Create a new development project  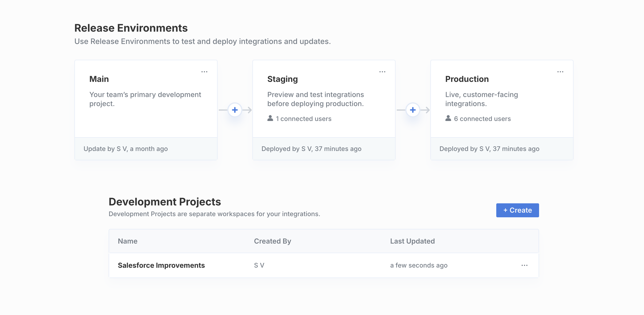tap(517, 210)
